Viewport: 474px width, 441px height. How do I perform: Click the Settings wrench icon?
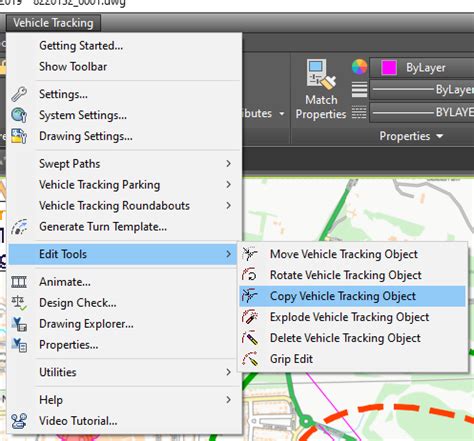click(19, 94)
